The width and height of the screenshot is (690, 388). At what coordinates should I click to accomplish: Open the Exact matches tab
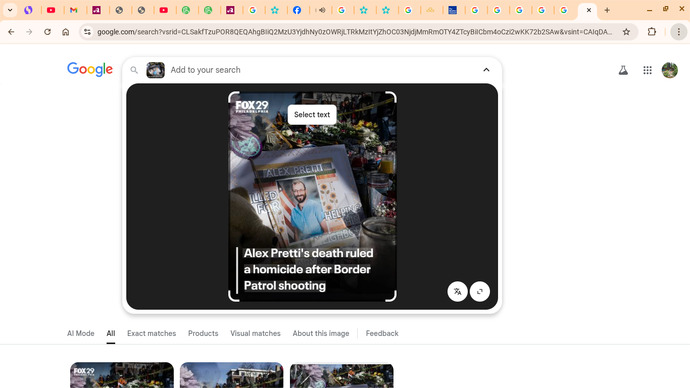[x=151, y=333]
